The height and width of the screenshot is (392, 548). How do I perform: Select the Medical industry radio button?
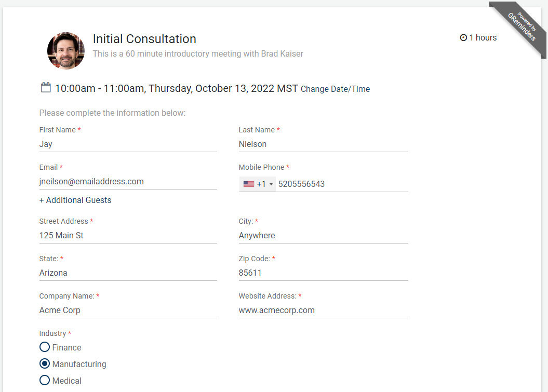[45, 380]
